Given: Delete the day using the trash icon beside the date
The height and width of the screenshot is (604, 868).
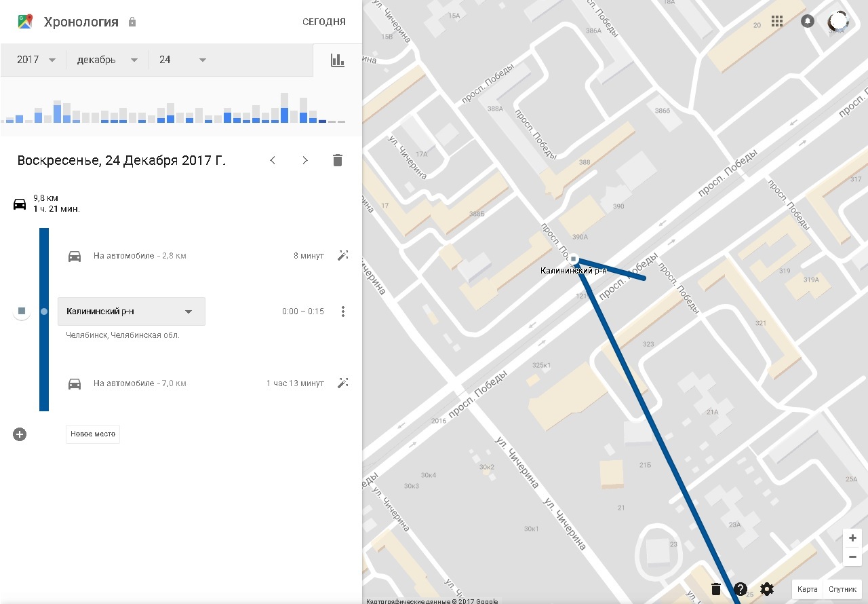Looking at the screenshot, I should point(337,161).
